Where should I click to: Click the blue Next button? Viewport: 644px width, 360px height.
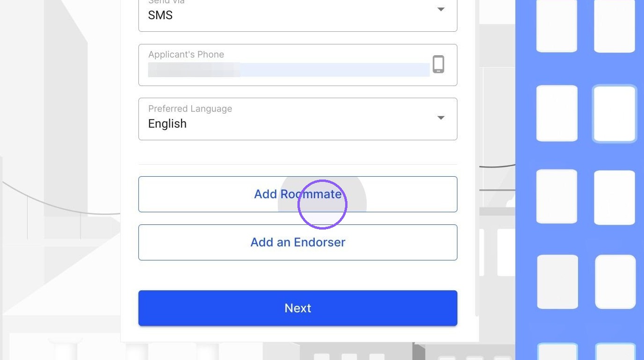pyautogui.click(x=297, y=308)
